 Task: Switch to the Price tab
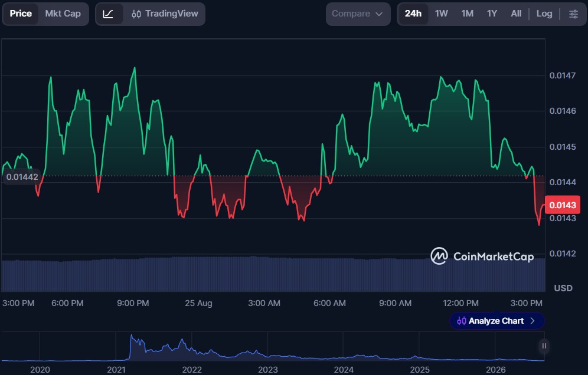coord(21,14)
